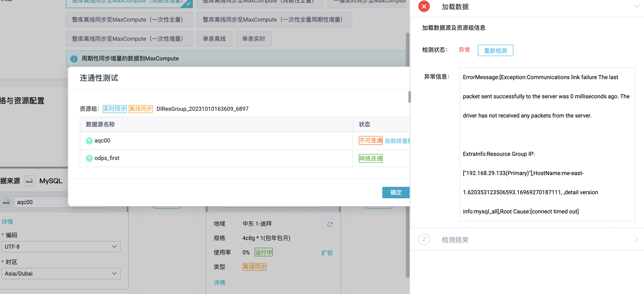
Task: Click the refresh icon beside 中东 1-迪拜
Action: pos(330,224)
